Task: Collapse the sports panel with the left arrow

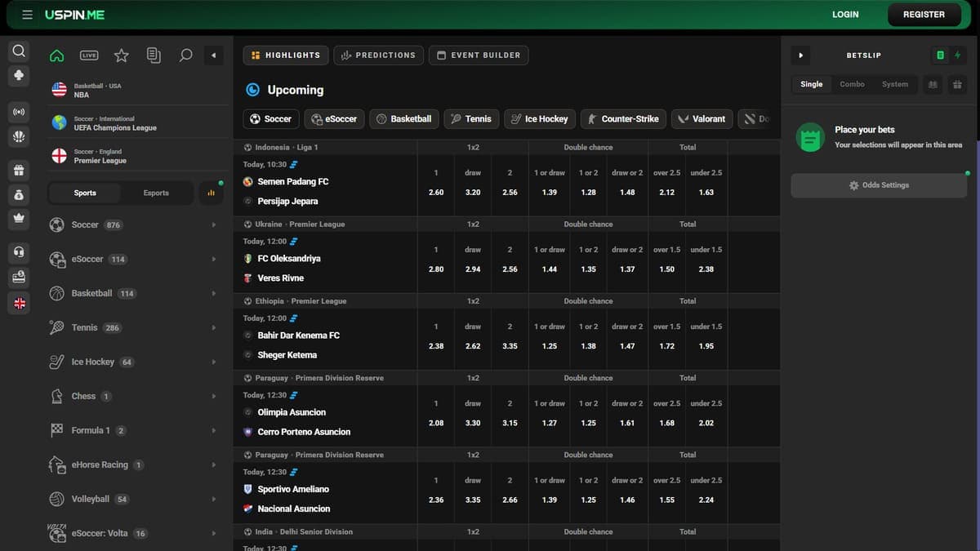Action: 213,56
